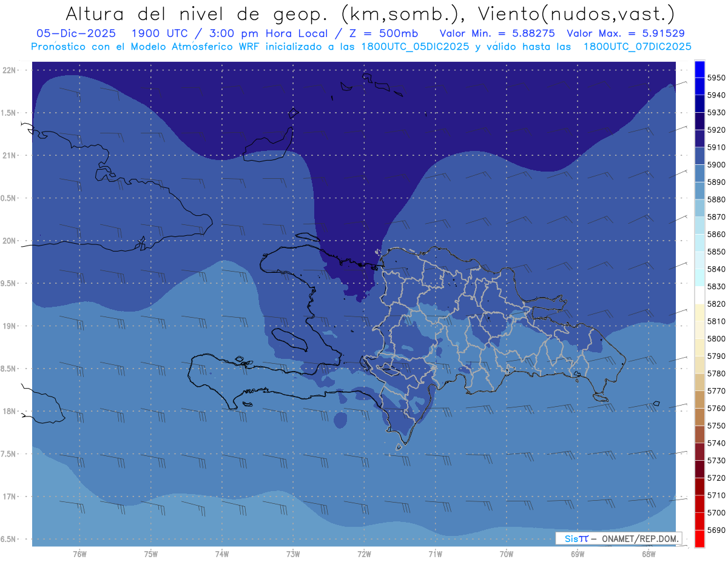Screen dimensions: 728x562
Task: Click the 5690 colorbar label
Action: pyautogui.click(x=716, y=530)
